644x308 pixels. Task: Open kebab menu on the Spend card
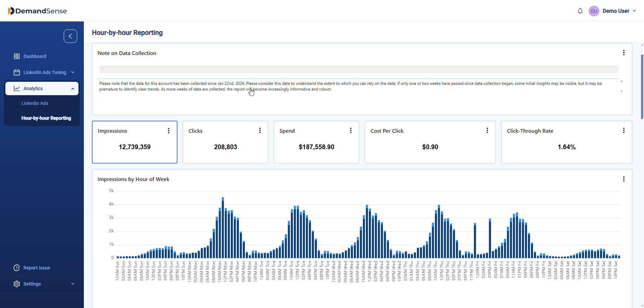point(351,130)
